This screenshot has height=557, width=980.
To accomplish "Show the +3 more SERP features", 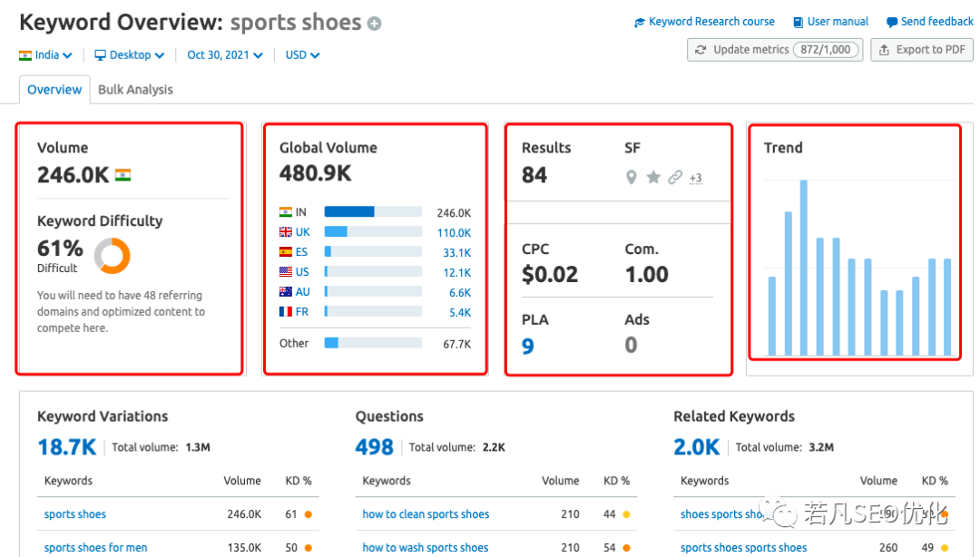I will (x=696, y=178).
